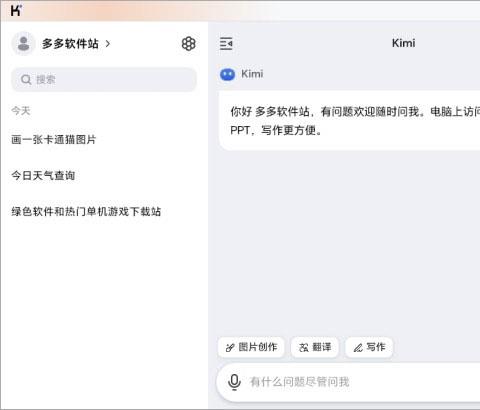The image size is (480, 410).
Task: Open the user avatar profile picture
Action: [23, 44]
